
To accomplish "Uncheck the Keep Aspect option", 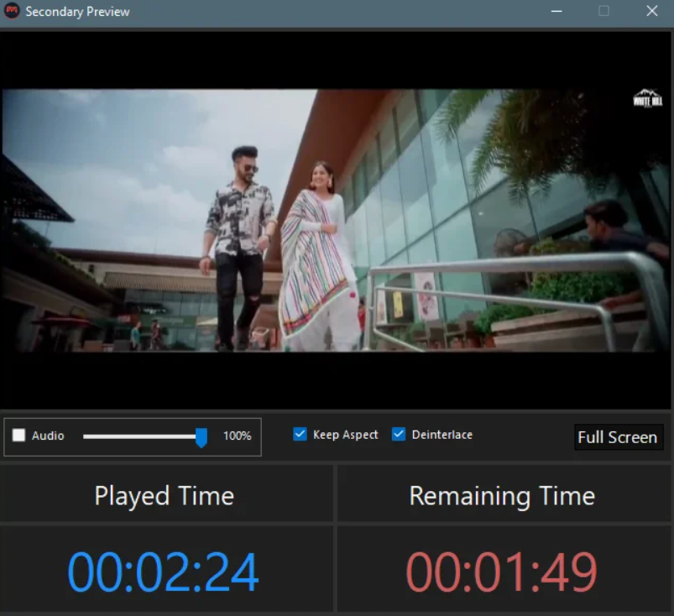I will click(x=300, y=434).
